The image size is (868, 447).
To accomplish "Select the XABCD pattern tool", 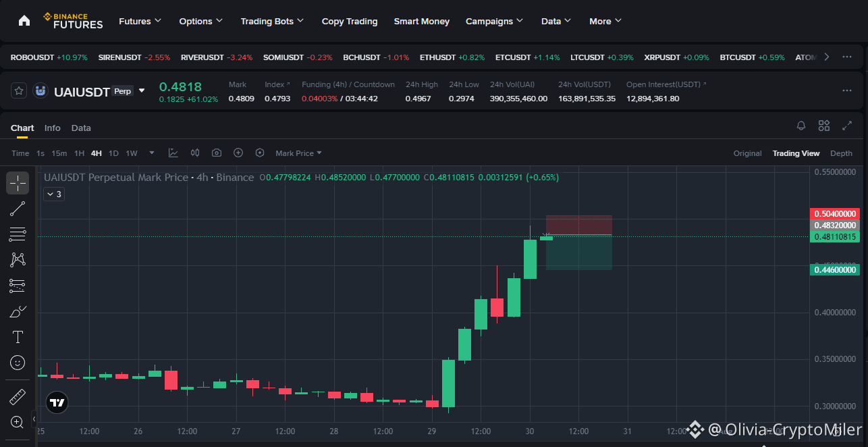I will tap(18, 259).
